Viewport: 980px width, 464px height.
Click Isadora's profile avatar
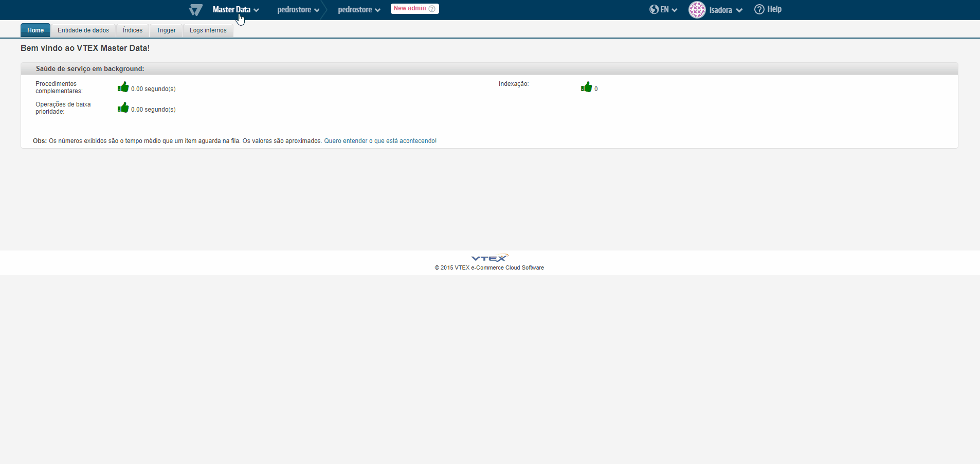pyautogui.click(x=697, y=9)
